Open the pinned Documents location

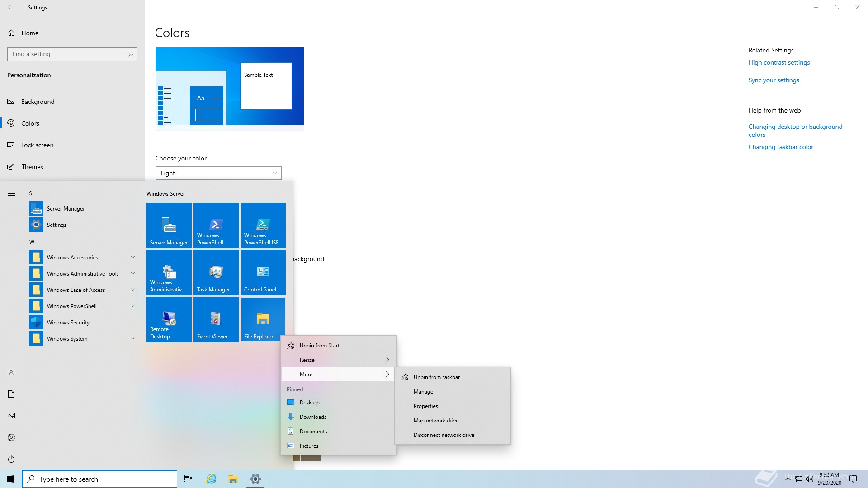pyautogui.click(x=338, y=432)
